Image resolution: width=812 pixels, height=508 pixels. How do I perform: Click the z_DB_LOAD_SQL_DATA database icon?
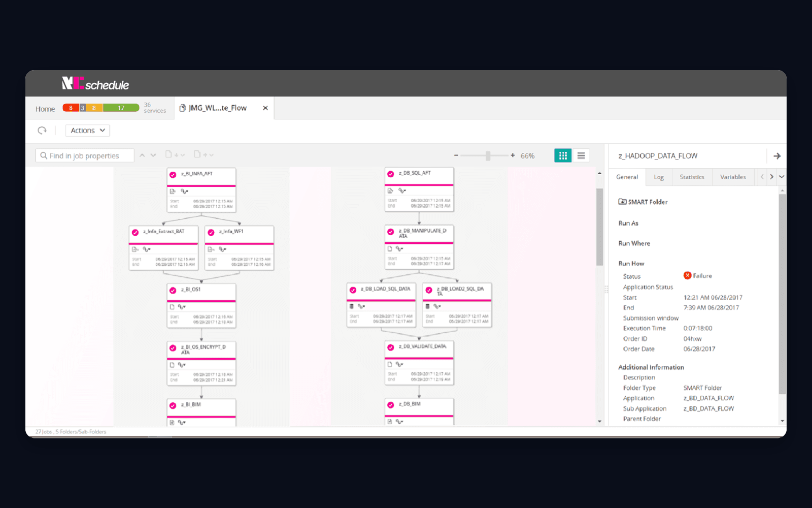pyautogui.click(x=352, y=306)
